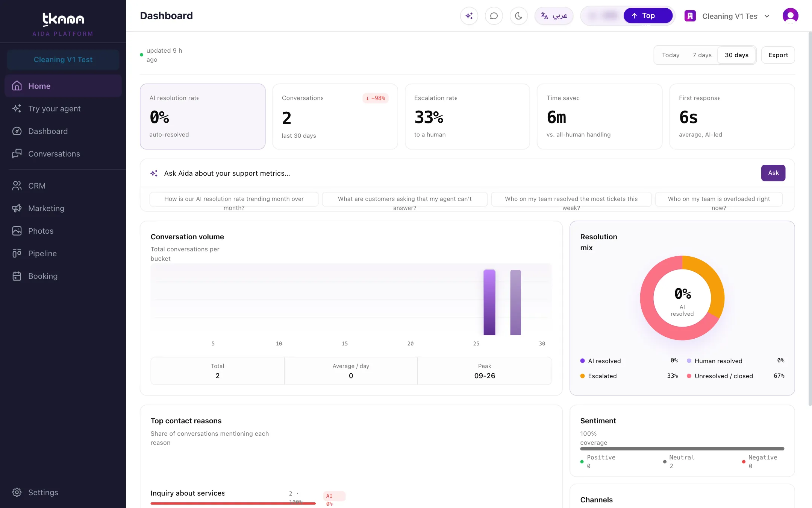The image size is (812, 508).
Task: Click the AI sparkle icon in header
Action: [469, 16]
